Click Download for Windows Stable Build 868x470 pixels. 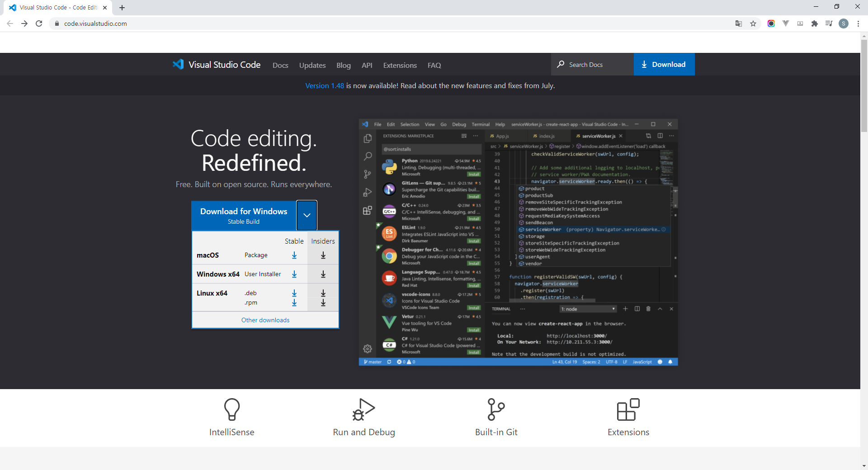click(244, 216)
